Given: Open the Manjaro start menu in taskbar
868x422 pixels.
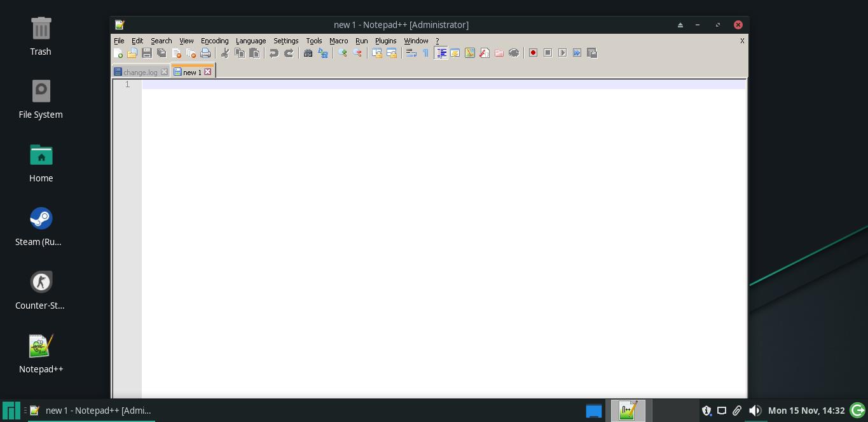Looking at the screenshot, I should 11,411.
